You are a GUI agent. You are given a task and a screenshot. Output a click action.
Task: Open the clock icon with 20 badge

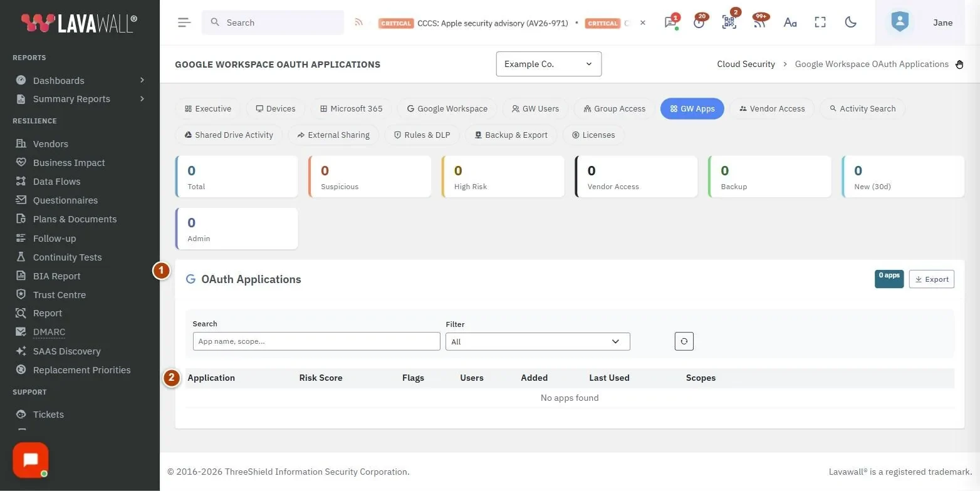pyautogui.click(x=699, y=23)
